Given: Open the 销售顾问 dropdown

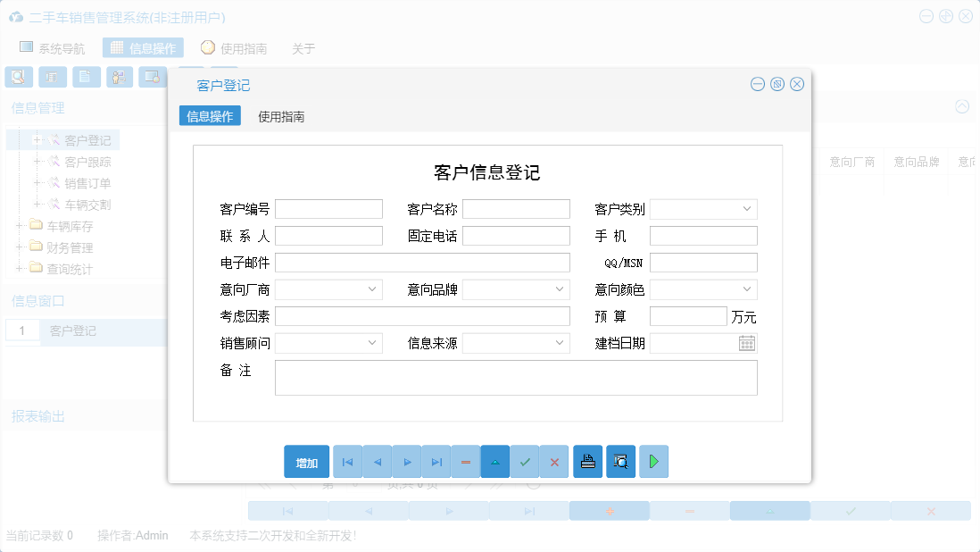Looking at the screenshot, I should pyautogui.click(x=371, y=342).
